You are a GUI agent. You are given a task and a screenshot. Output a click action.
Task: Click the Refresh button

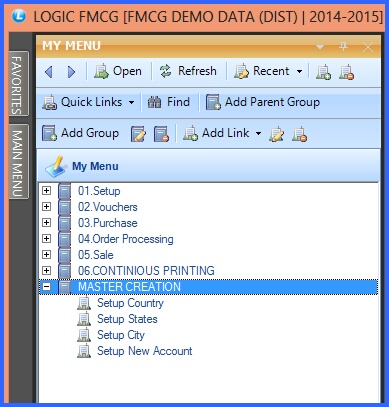point(188,71)
